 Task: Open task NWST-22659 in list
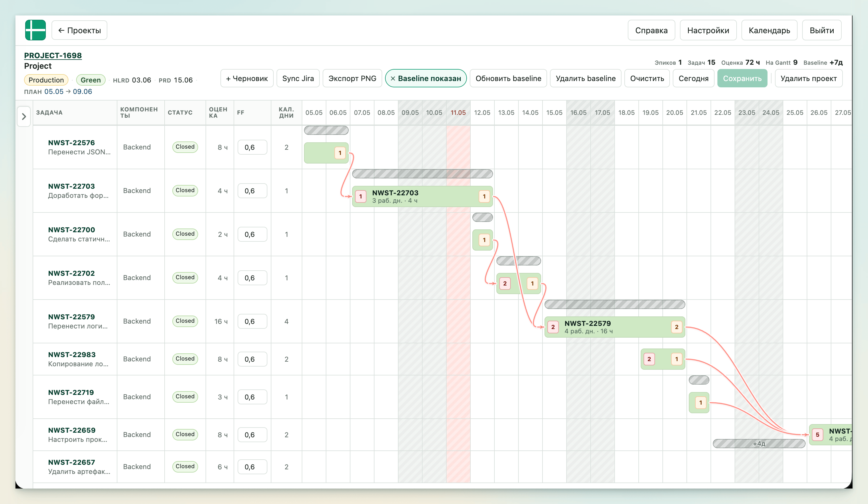tap(72, 430)
